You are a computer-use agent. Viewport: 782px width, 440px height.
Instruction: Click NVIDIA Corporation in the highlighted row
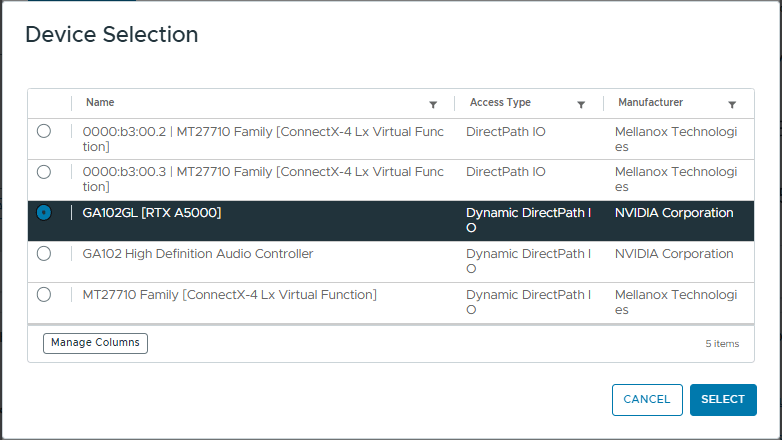point(674,213)
